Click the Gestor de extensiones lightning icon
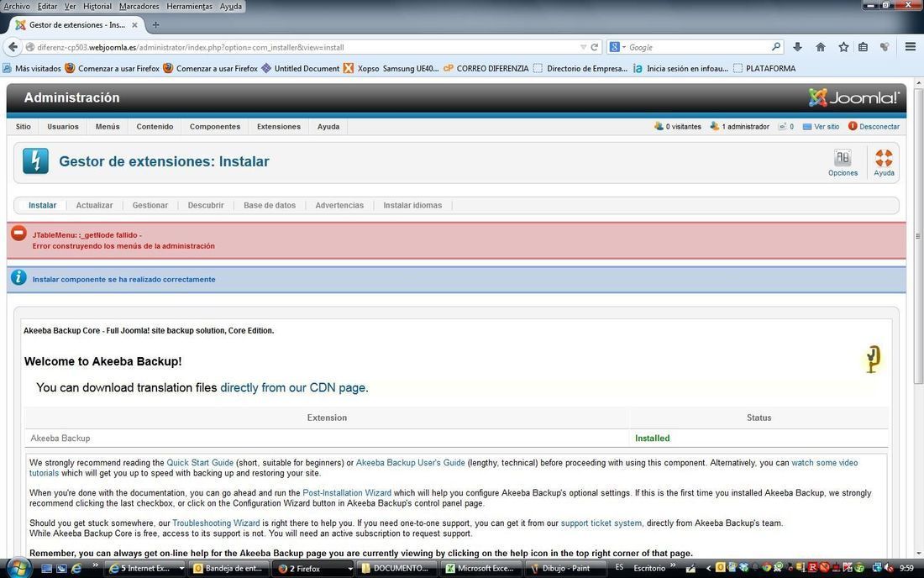This screenshot has height=578, width=924. [x=35, y=160]
